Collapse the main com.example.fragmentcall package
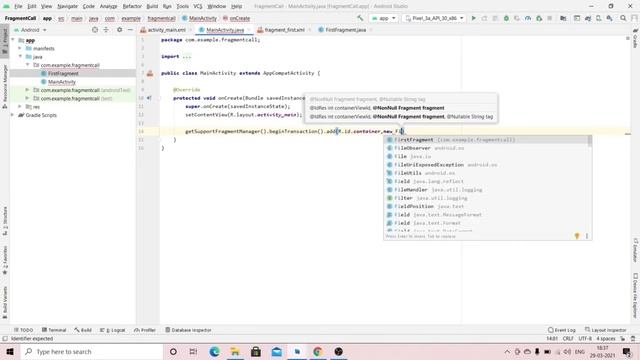Viewport: 640px width, 360px height. [27, 65]
